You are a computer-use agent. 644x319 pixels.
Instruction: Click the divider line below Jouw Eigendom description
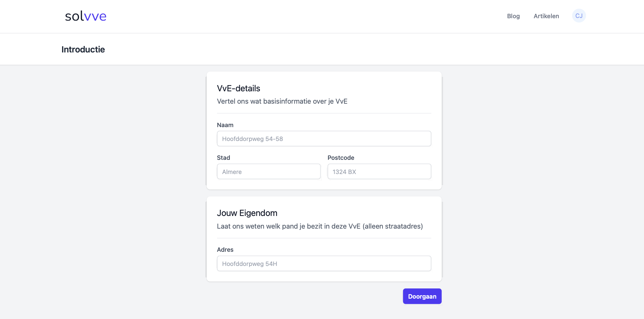[324, 238]
